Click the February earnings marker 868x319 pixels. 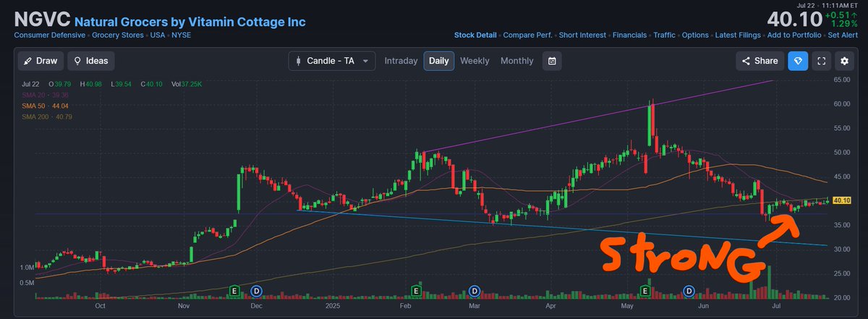pos(417,290)
